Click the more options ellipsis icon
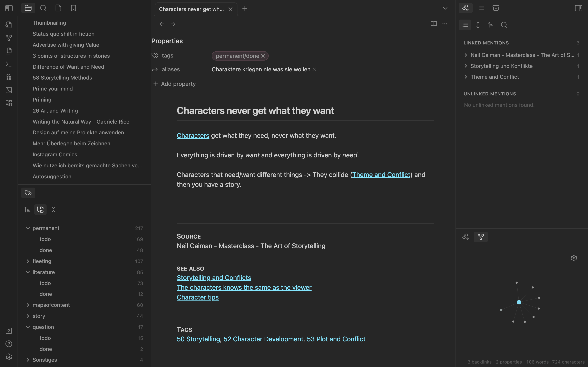This screenshot has width=588, height=367. 445,24
